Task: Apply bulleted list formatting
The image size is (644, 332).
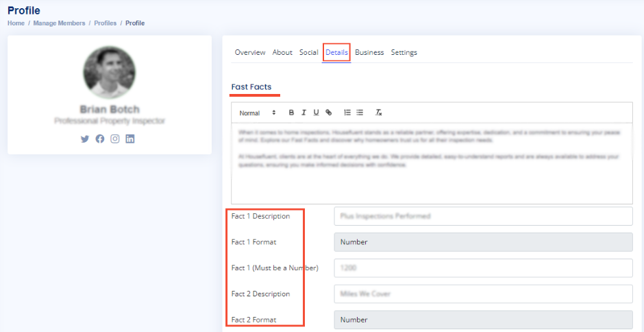Action: click(360, 112)
